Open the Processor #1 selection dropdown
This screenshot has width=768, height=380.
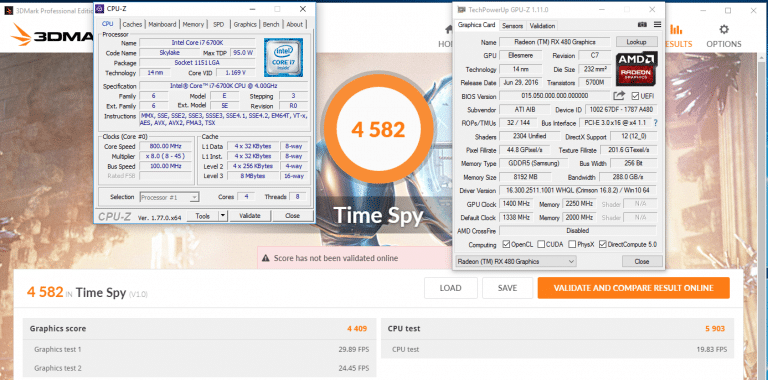click(x=169, y=197)
